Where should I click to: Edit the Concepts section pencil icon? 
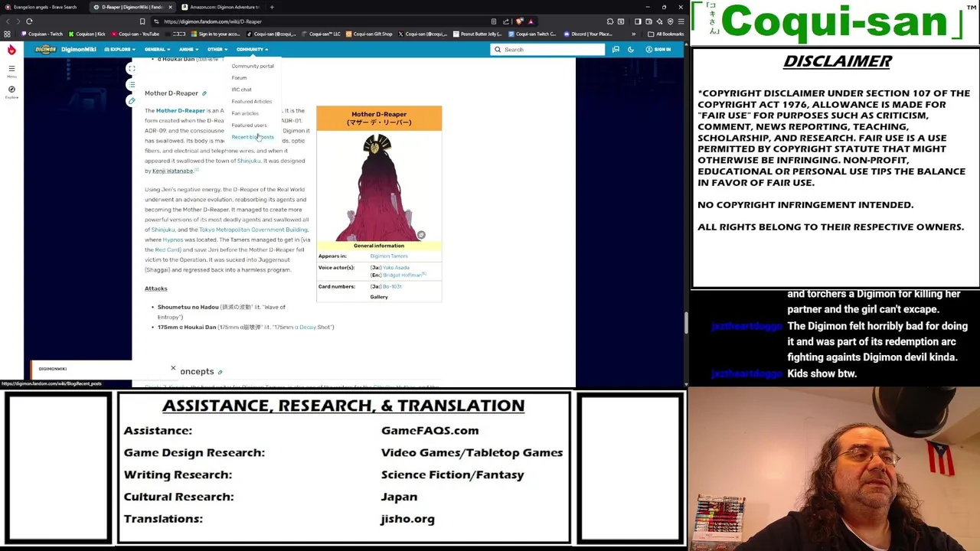pos(220,372)
